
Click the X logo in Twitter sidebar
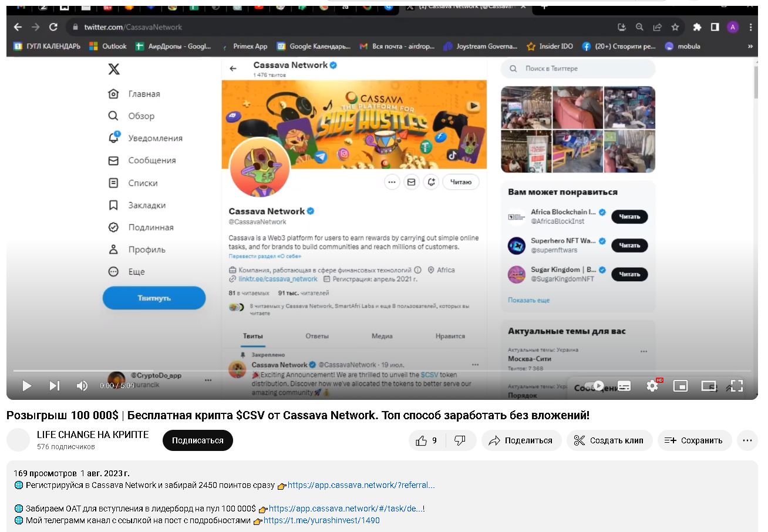pyautogui.click(x=114, y=69)
